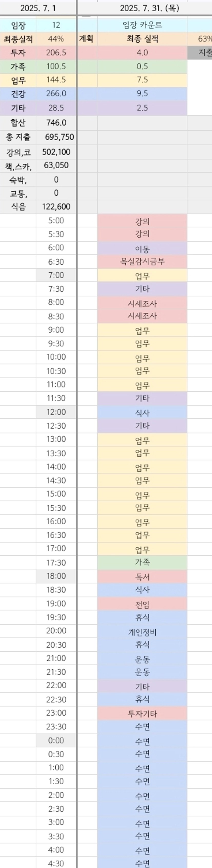
Task: Click the 전임 cell at 19:00
Action: (142, 604)
